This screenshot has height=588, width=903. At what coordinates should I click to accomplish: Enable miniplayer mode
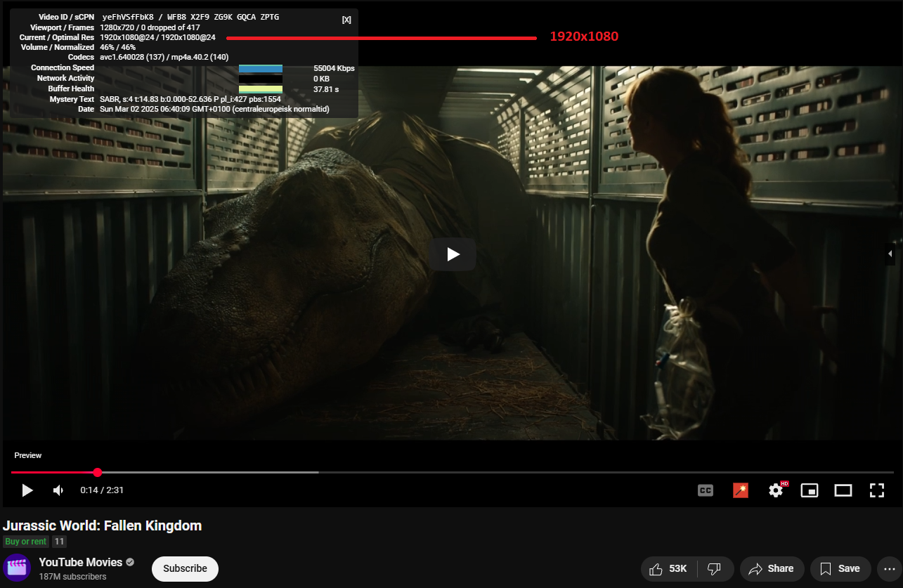pyautogui.click(x=810, y=490)
